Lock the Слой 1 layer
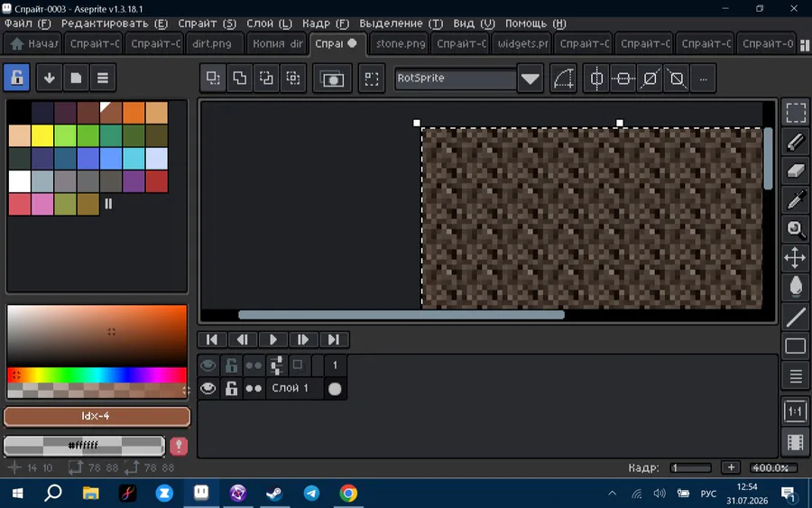Screen dimensions: 812x508 coord(231,388)
